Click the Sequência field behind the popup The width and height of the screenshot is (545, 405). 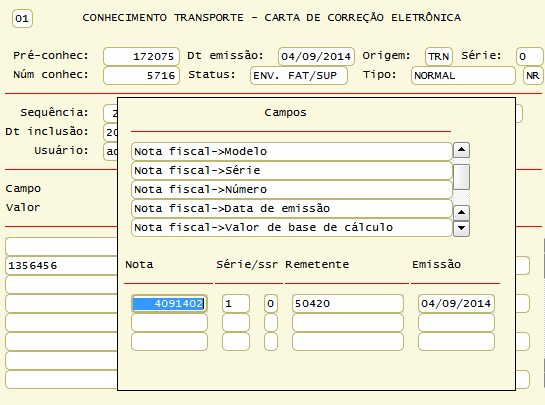coord(111,113)
